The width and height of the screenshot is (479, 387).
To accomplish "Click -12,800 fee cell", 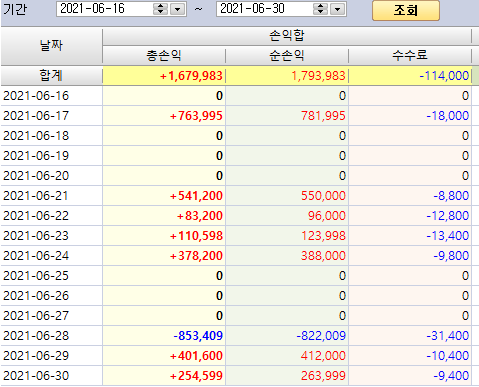I will pos(410,216).
